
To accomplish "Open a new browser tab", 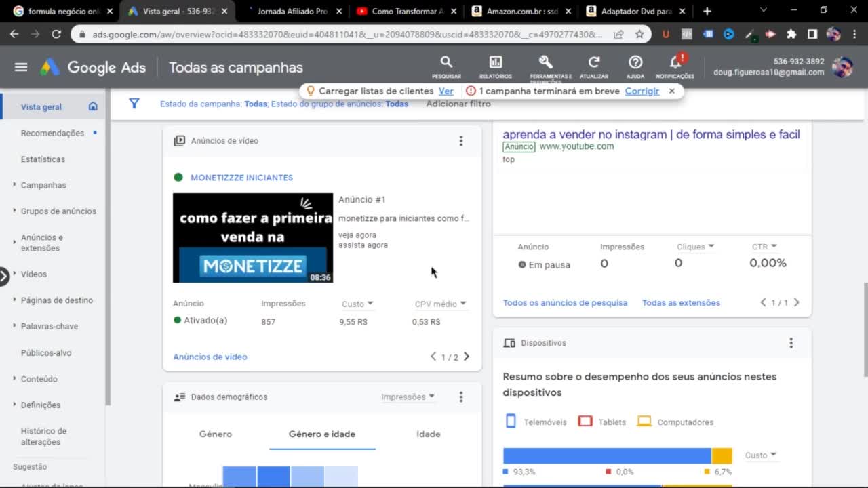I will pos(707,11).
